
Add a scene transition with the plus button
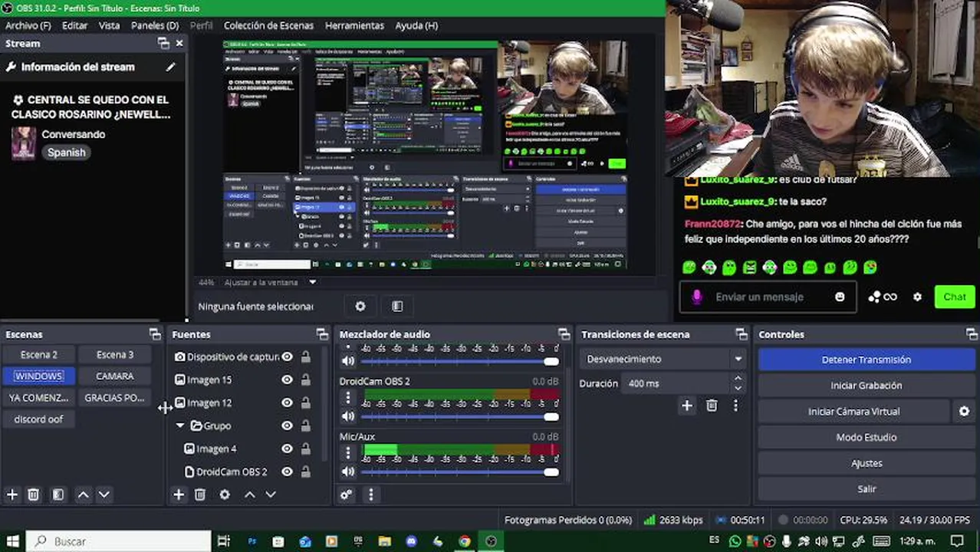pos(687,406)
